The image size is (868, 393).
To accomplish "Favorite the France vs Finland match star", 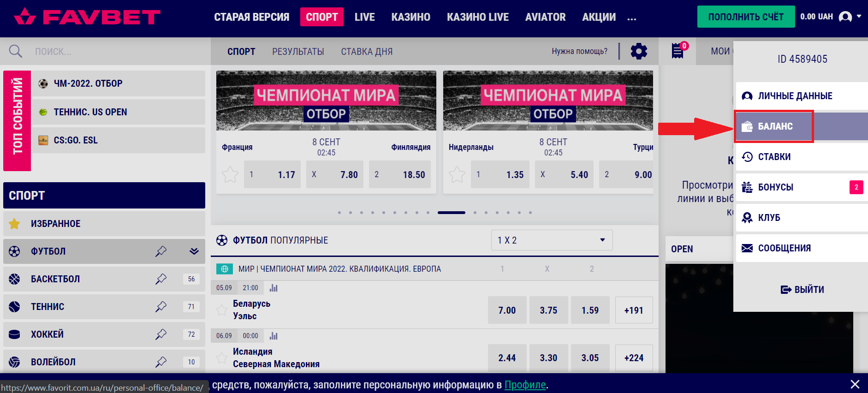I will click(230, 174).
